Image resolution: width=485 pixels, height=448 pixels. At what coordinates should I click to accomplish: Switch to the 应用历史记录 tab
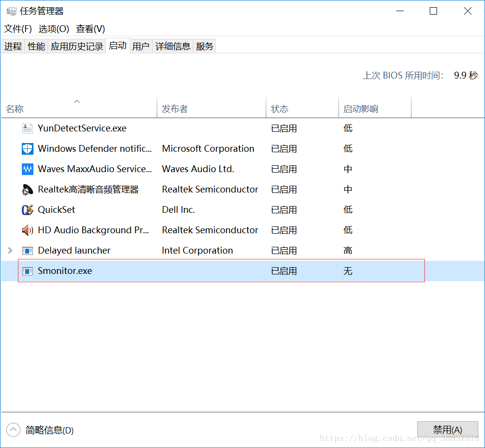pyautogui.click(x=77, y=47)
